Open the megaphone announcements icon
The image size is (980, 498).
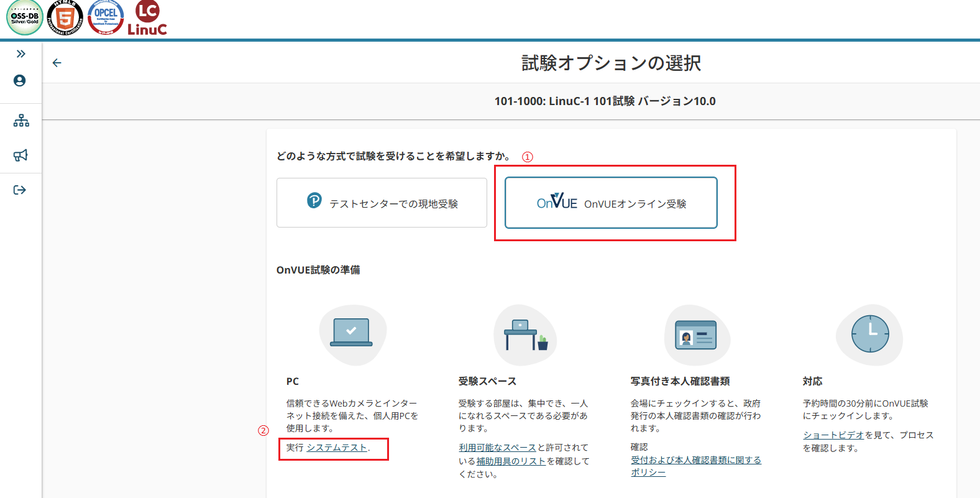point(21,155)
